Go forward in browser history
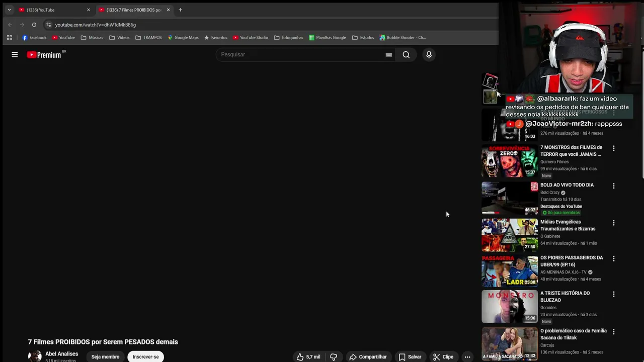 click(22, 25)
